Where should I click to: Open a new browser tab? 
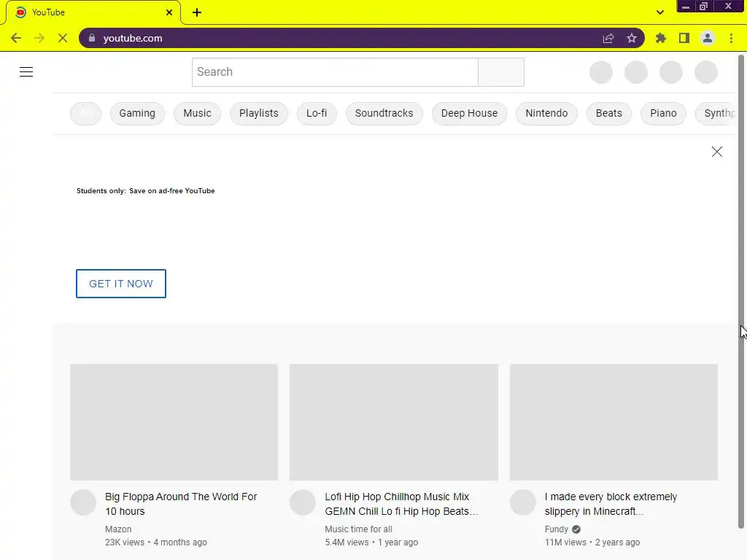[x=197, y=12]
